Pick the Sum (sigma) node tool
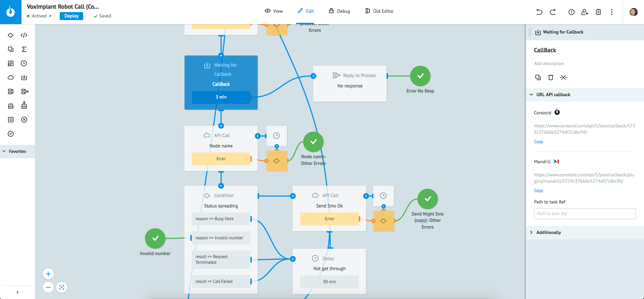 coord(24,49)
